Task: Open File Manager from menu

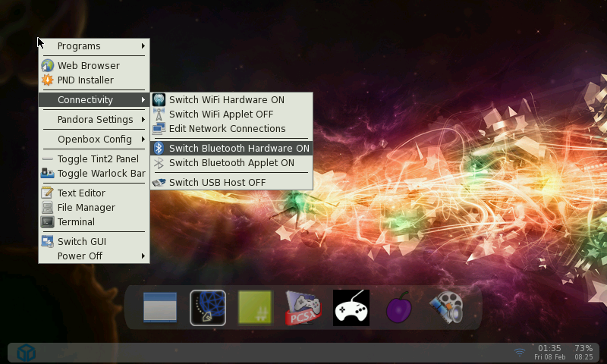Action: coord(94,207)
